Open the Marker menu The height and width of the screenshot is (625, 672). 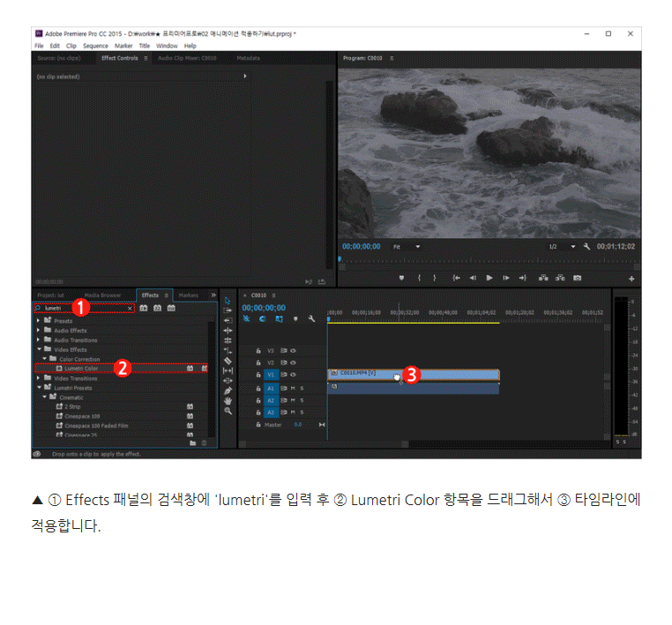tap(123, 46)
